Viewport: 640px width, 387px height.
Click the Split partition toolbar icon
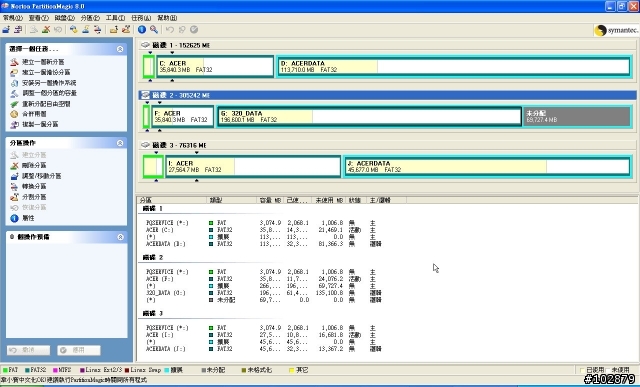click(x=126, y=29)
